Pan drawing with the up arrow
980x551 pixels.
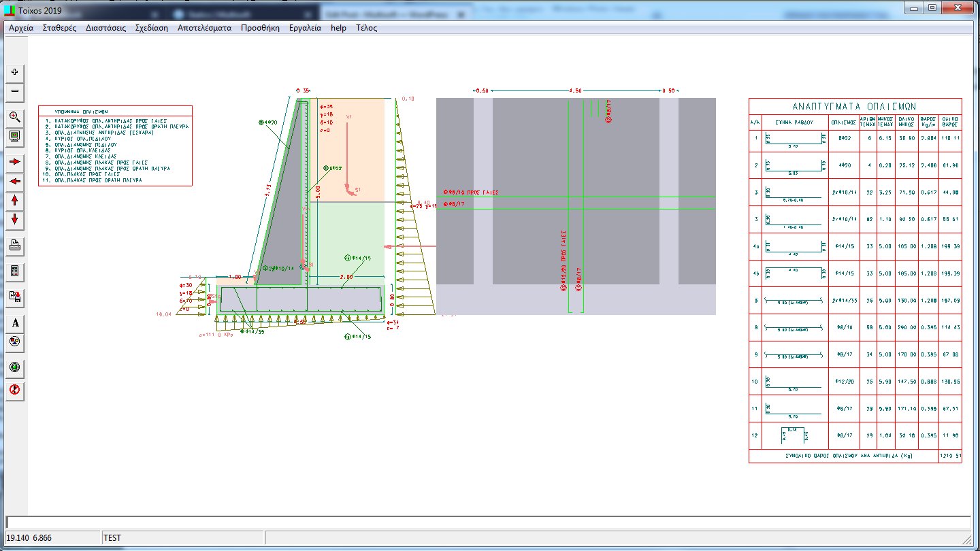click(x=15, y=201)
